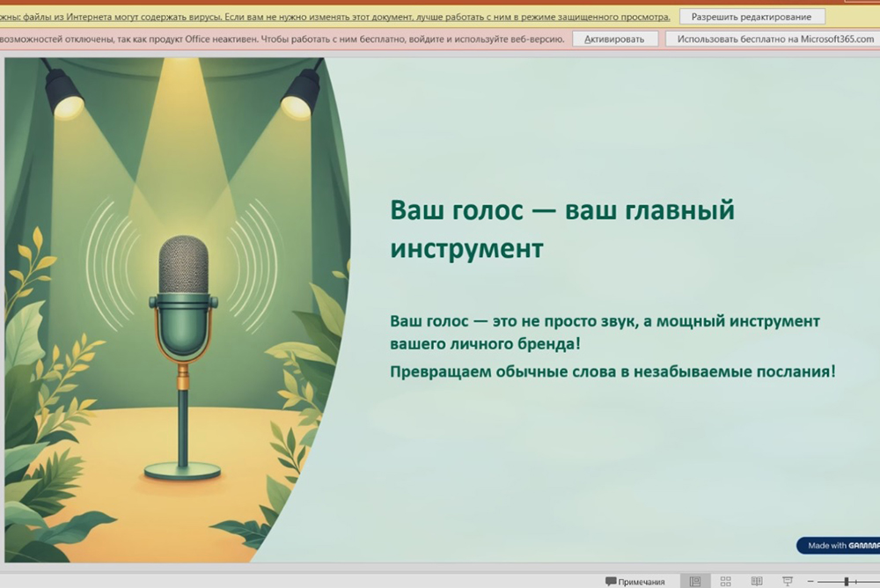Switch to Reading View

(757, 580)
